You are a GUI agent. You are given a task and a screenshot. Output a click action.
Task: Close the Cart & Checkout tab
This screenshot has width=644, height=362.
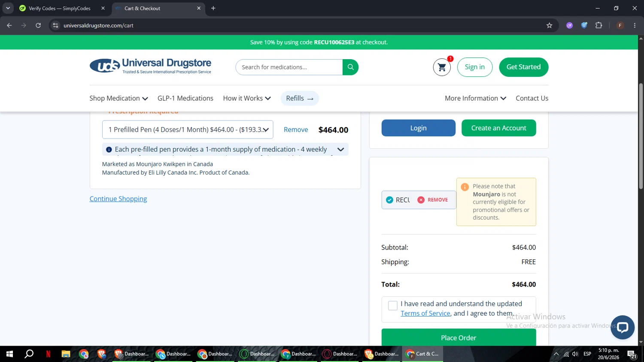[x=199, y=8]
